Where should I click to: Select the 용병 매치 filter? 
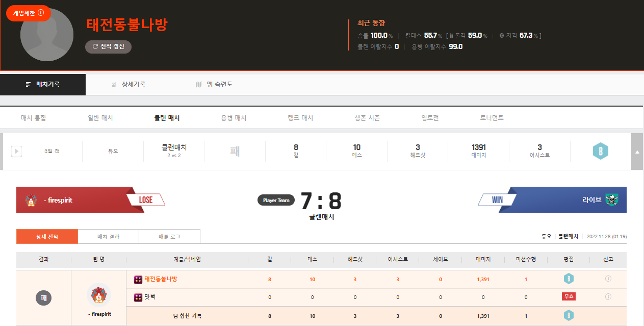pos(234,118)
